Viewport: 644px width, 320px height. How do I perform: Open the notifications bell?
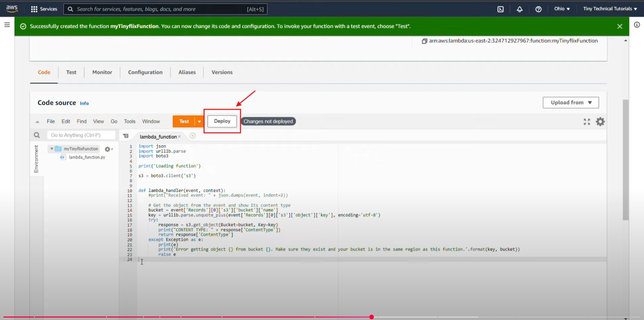pyautogui.click(x=520, y=9)
